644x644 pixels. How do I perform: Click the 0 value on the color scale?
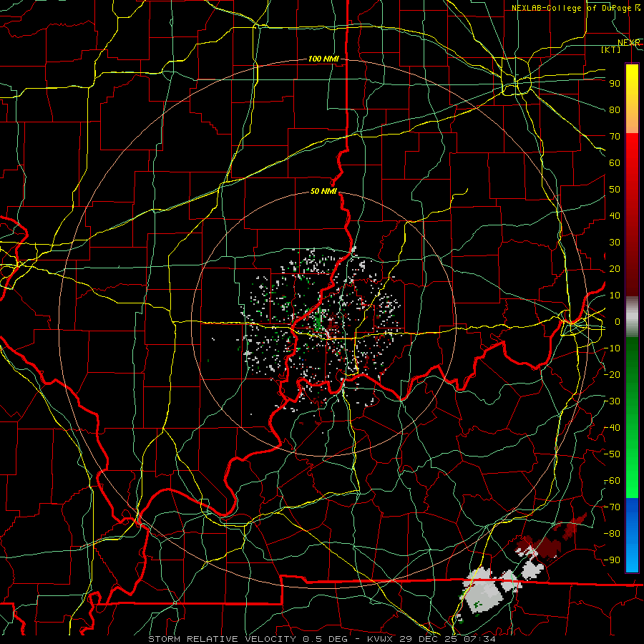(618, 321)
